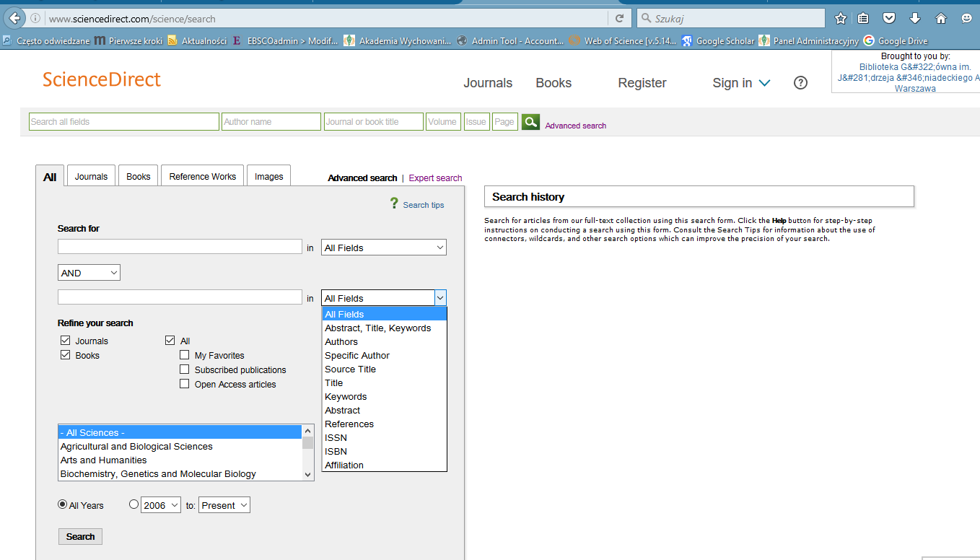Open the downloads arrow icon

(915, 18)
